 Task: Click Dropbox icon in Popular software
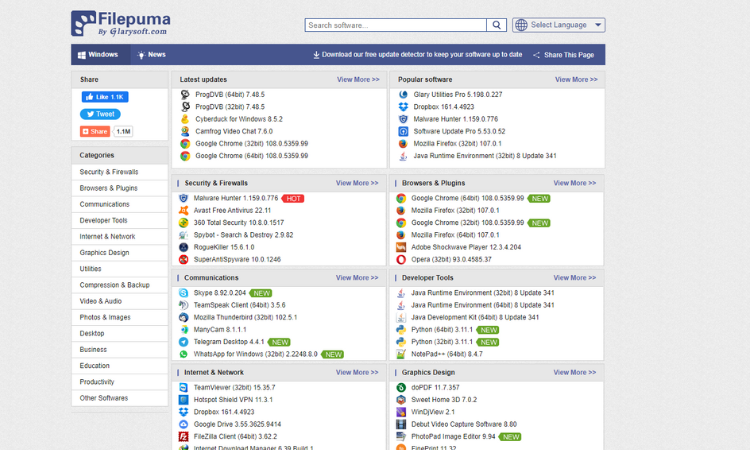pyautogui.click(x=403, y=107)
